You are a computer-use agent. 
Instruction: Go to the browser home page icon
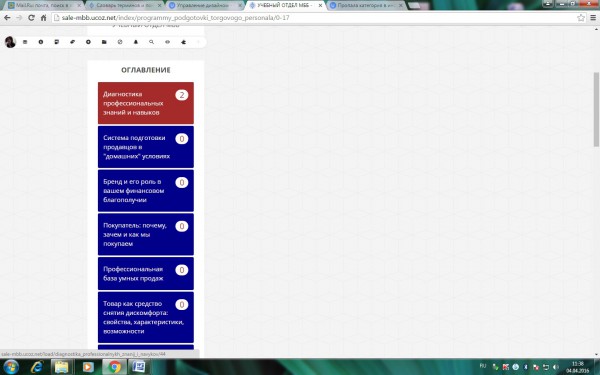[43, 18]
